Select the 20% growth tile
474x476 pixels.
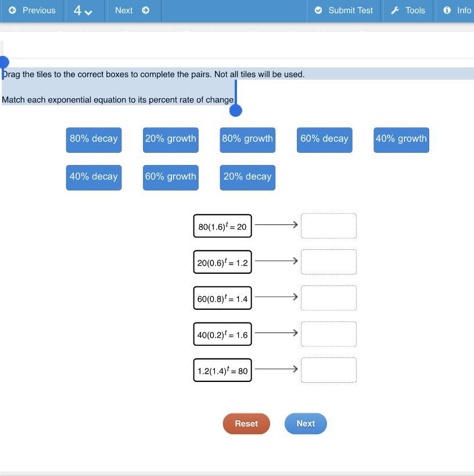[x=171, y=140]
